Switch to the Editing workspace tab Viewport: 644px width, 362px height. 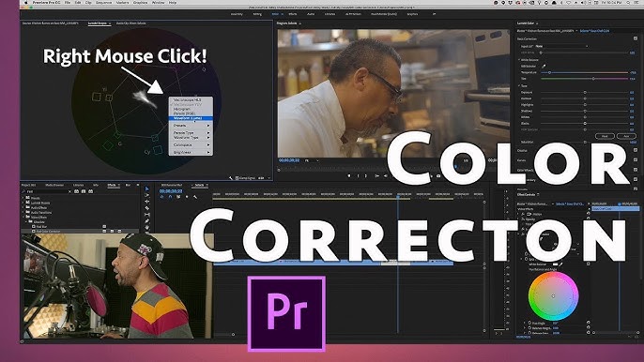257,14
